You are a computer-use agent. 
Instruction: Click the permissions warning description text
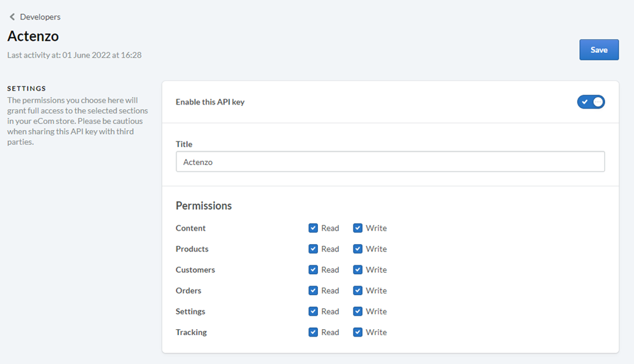[x=78, y=121]
